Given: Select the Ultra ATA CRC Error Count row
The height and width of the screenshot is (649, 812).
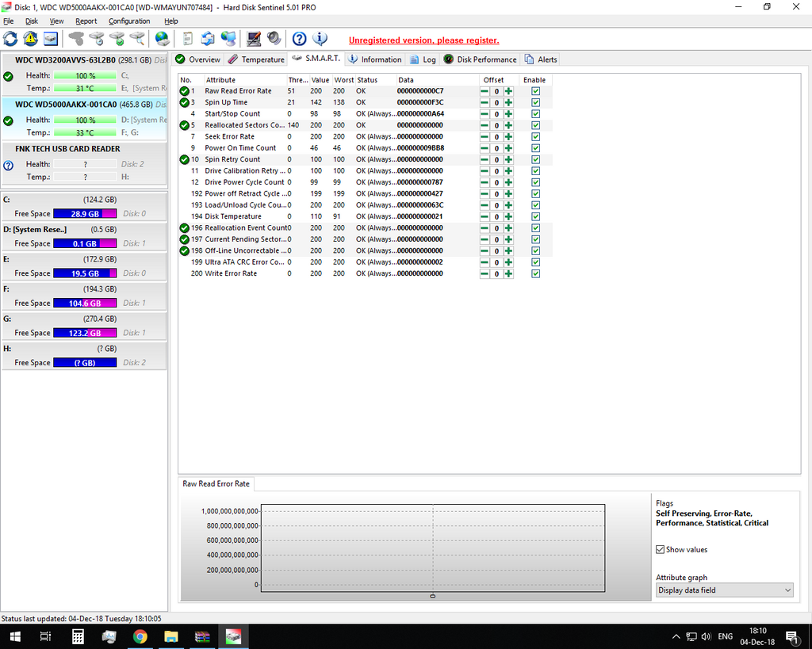Looking at the screenshot, I should pos(366,262).
